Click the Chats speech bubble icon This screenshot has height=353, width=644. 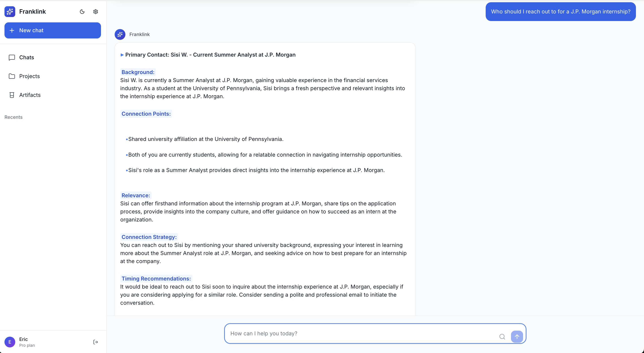pyautogui.click(x=12, y=57)
